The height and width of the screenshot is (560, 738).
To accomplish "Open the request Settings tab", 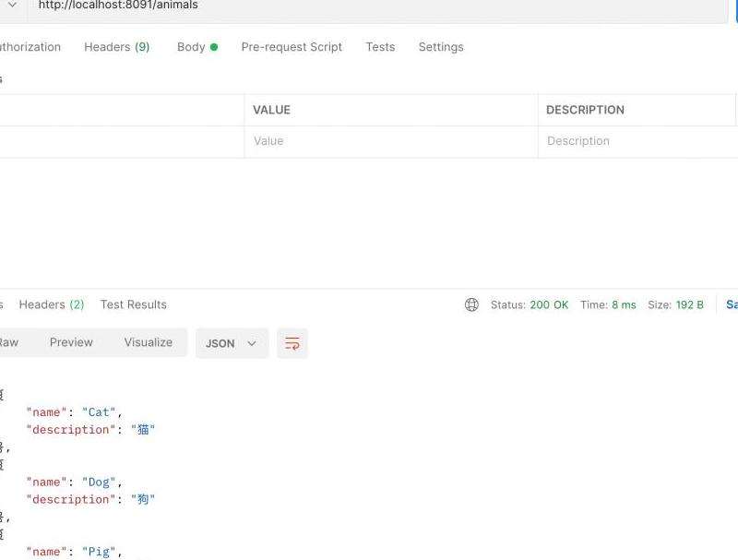I will 441,47.
